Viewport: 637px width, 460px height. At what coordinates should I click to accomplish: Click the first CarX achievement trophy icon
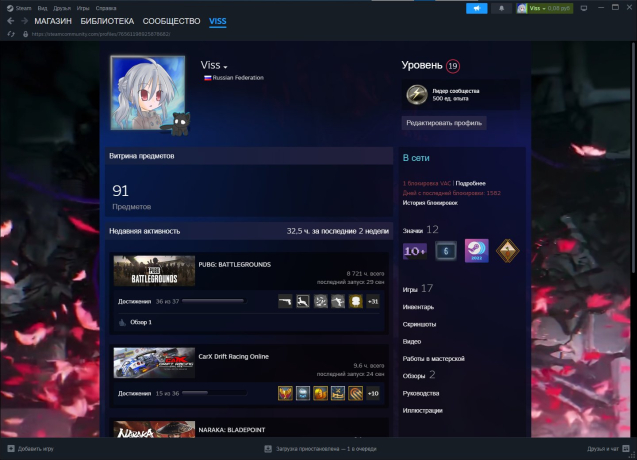click(x=285, y=393)
